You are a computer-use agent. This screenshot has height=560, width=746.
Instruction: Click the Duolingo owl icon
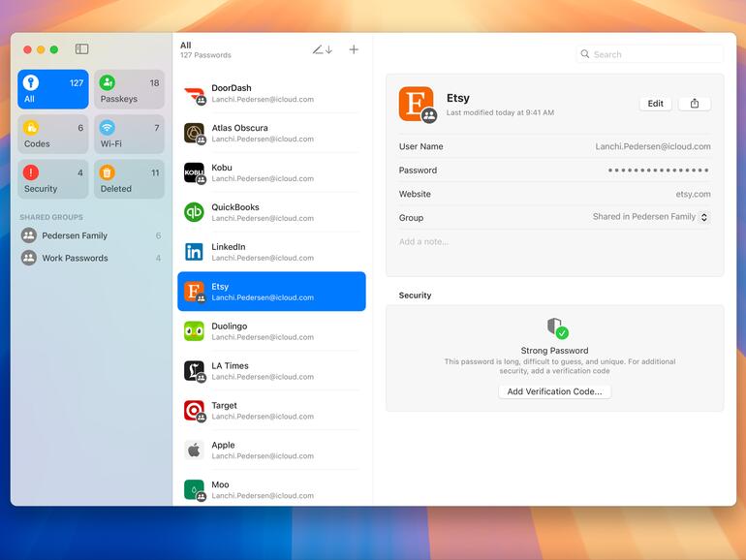coord(194,331)
